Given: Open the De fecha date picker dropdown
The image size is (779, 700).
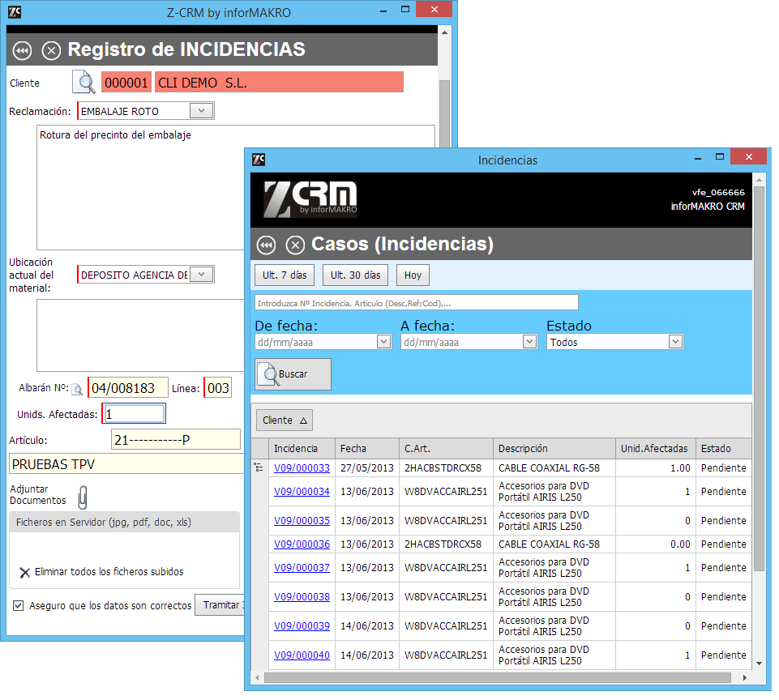Looking at the screenshot, I should [x=383, y=342].
